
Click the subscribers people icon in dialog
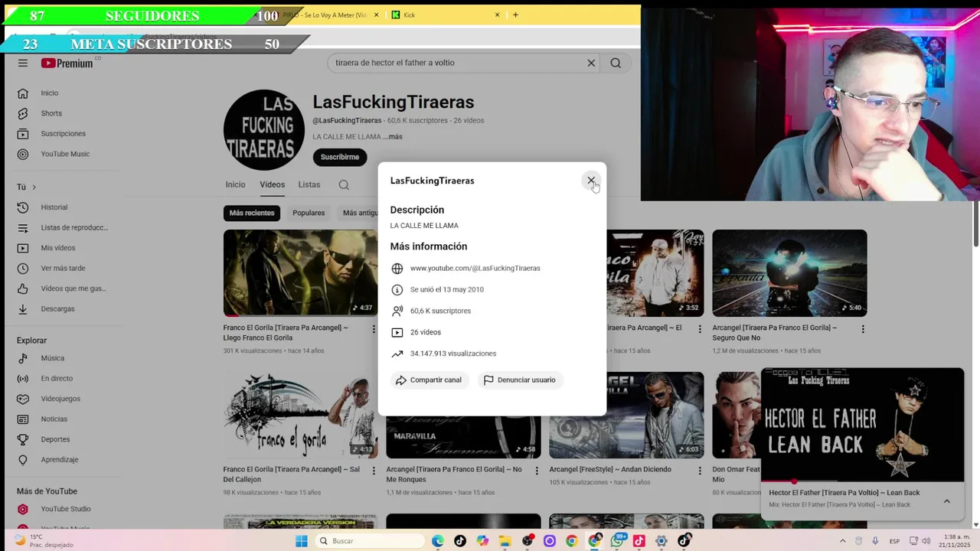pos(397,311)
